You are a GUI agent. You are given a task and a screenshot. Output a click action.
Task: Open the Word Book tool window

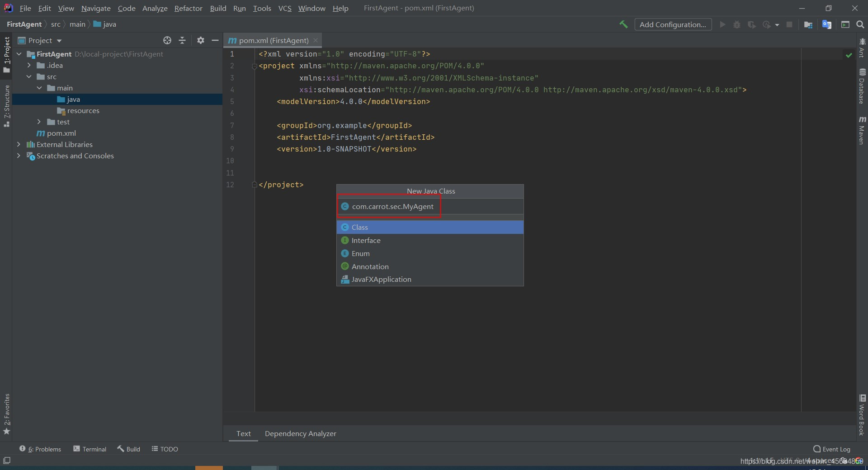[x=862, y=415]
